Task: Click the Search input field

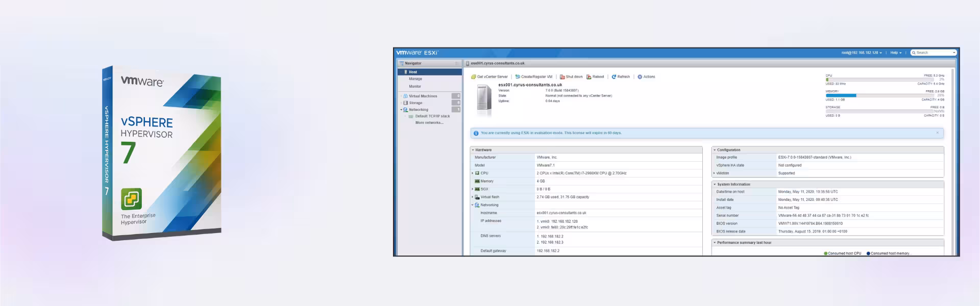Action: tap(934, 53)
